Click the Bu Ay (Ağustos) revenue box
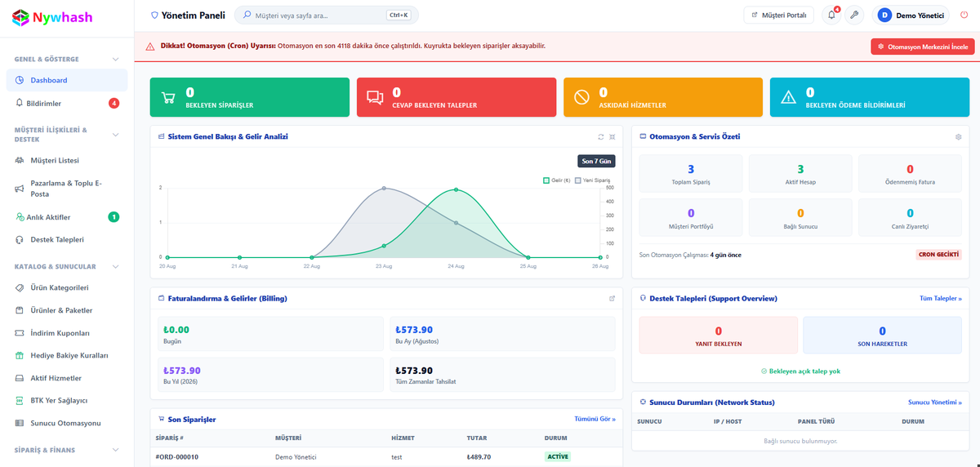The width and height of the screenshot is (980, 467). pyautogui.click(x=502, y=335)
